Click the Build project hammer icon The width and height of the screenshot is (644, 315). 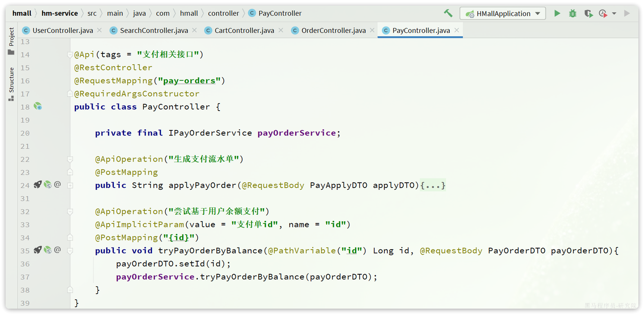point(448,14)
